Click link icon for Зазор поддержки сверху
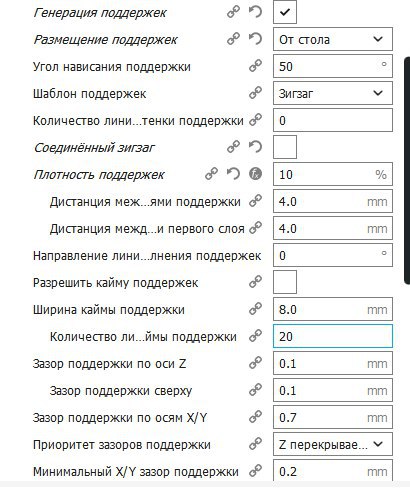The height and width of the screenshot is (488, 410). point(255,390)
